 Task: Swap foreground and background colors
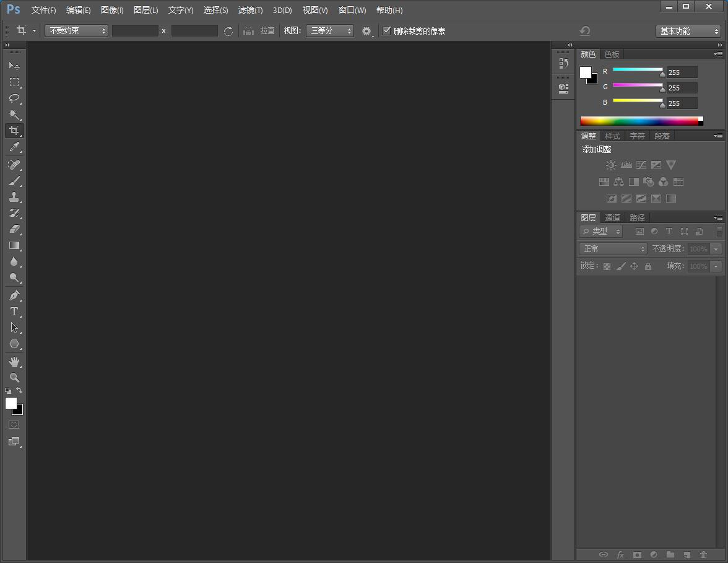click(19, 390)
